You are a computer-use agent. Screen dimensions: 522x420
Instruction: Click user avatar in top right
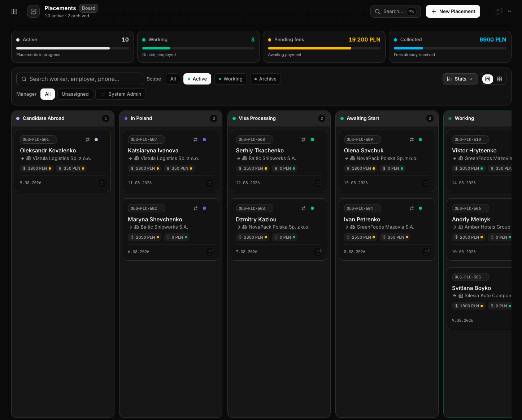[498, 12]
